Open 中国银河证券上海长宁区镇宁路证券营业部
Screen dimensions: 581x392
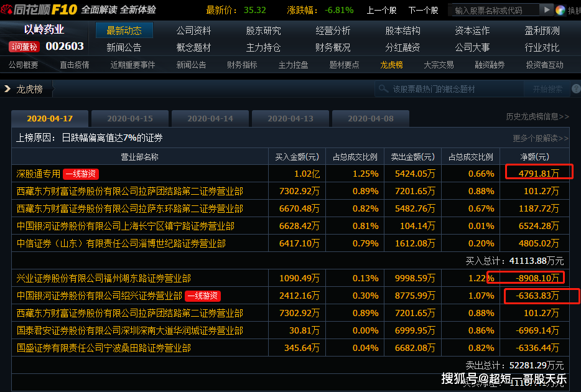[126, 226]
